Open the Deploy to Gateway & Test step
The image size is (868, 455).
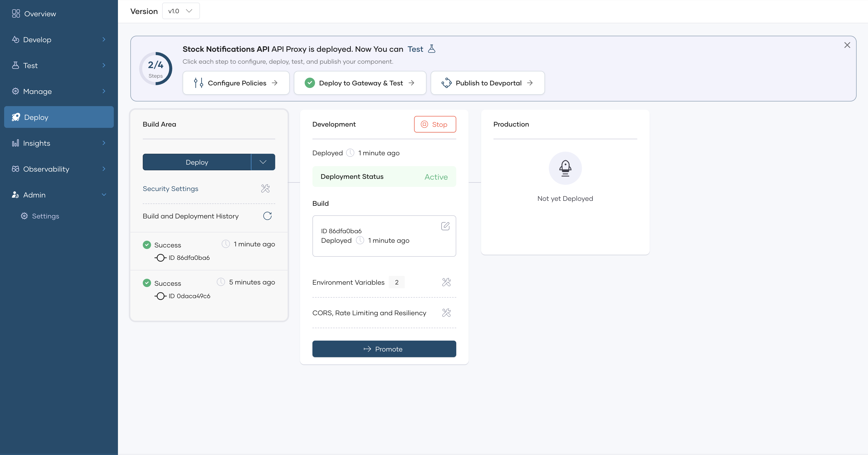coord(360,83)
